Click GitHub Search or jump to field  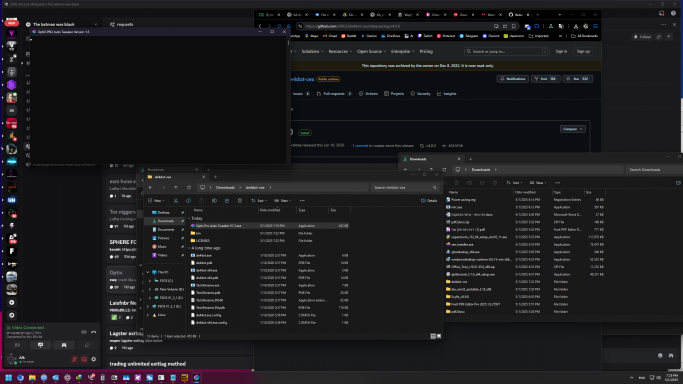click(x=507, y=51)
